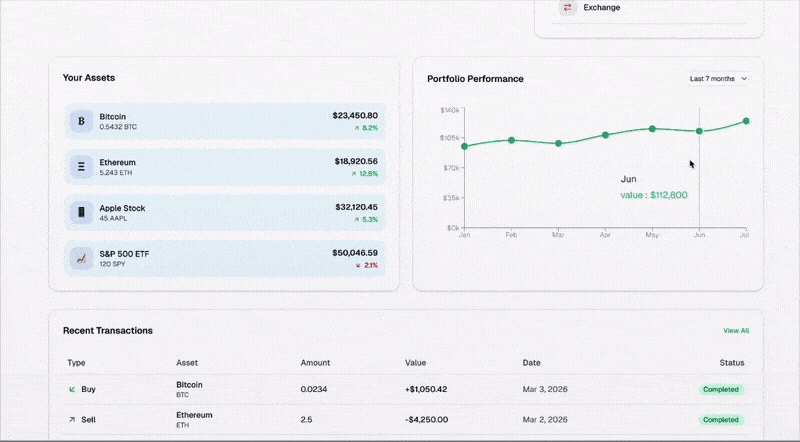Click the Status column header

tap(732, 362)
